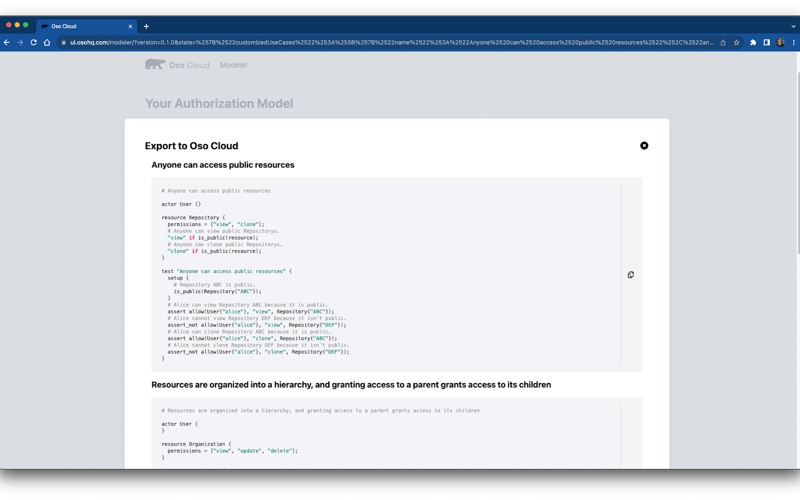Click macOS red close window button

coord(9,25)
